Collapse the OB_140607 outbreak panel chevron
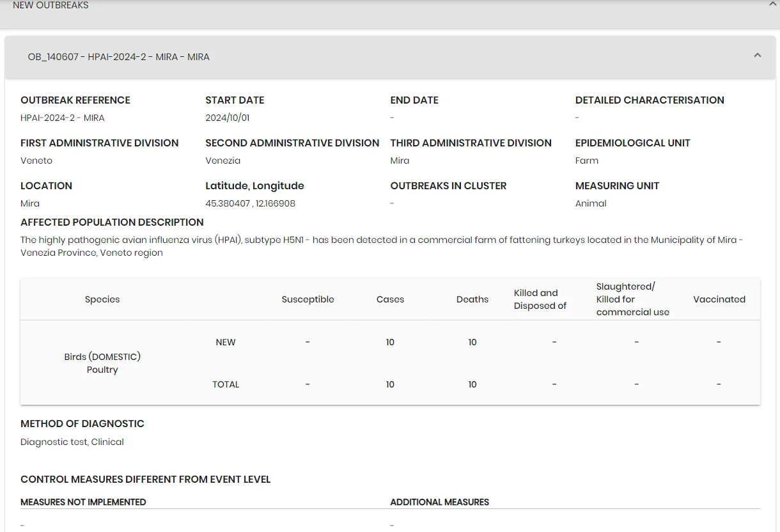The height and width of the screenshot is (532, 780). (758, 56)
